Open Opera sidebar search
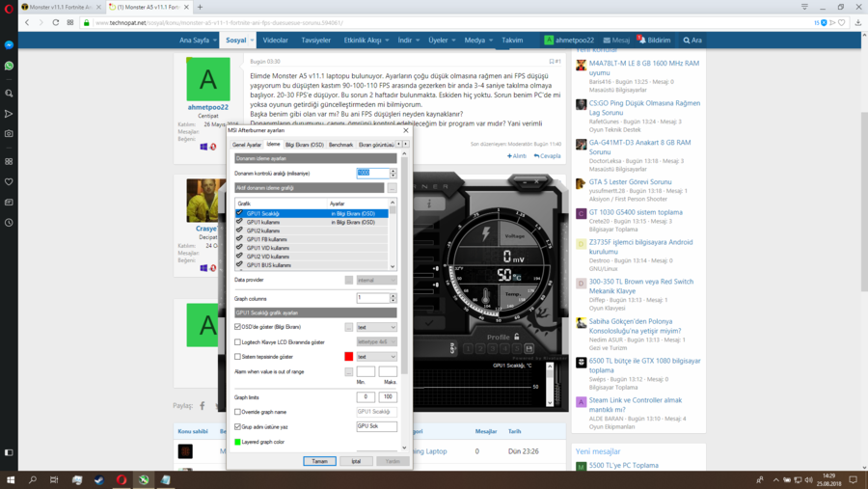Viewport: 868px width, 489px height. (x=9, y=94)
